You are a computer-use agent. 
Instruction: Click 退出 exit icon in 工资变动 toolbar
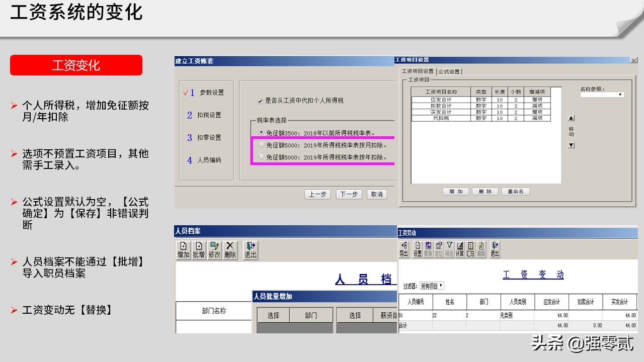(495, 249)
